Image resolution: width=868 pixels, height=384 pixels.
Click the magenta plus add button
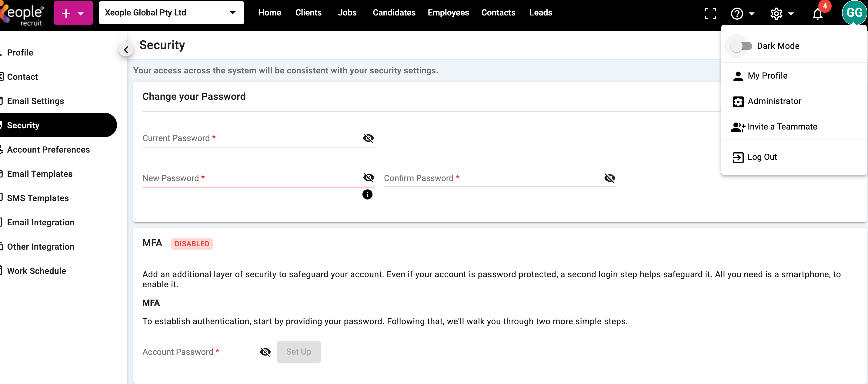coord(66,13)
